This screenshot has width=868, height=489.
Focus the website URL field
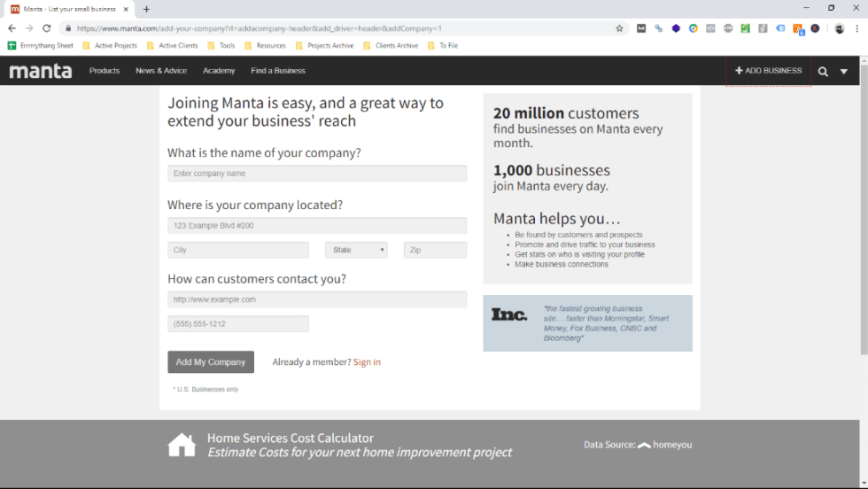click(317, 299)
